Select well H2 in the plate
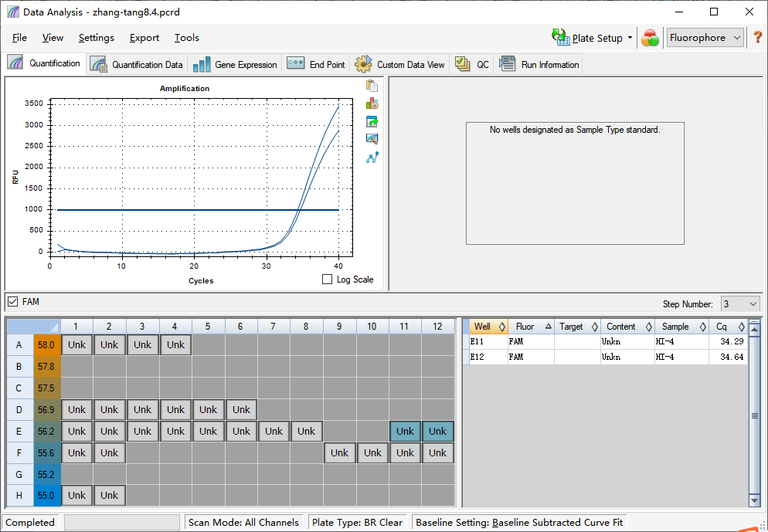This screenshot has width=768, height=532. 109,495
